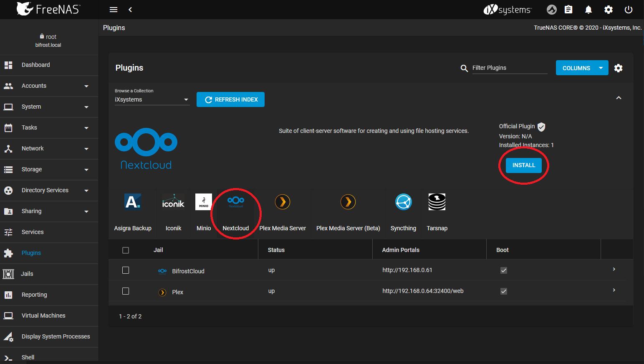
Task: Click the REFRESH INDEX button
Action: pos(230,99)
